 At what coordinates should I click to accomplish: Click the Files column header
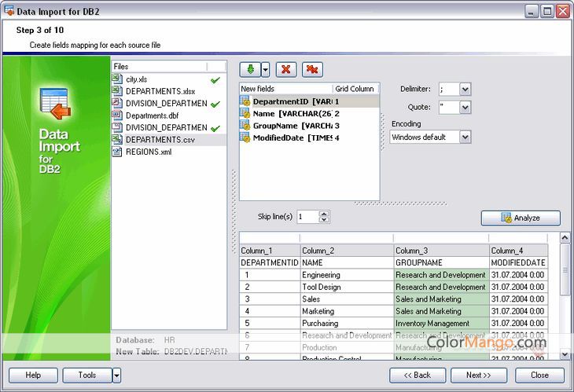click(160, 67)
